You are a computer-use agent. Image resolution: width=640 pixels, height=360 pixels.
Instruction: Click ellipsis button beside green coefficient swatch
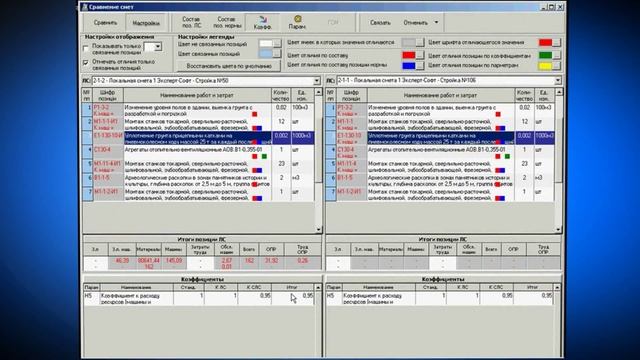click(557, 55)
